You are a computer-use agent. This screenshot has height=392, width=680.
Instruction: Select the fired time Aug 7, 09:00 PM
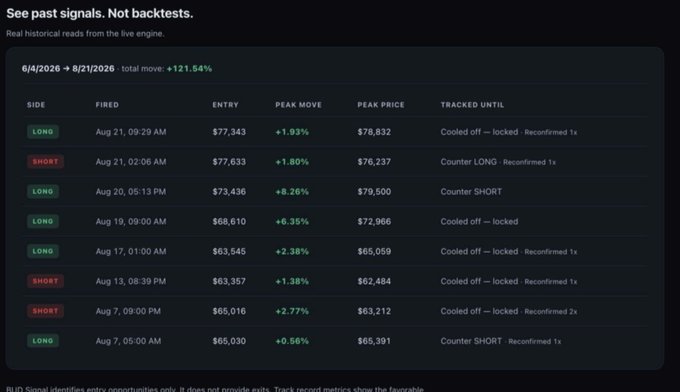128,311
